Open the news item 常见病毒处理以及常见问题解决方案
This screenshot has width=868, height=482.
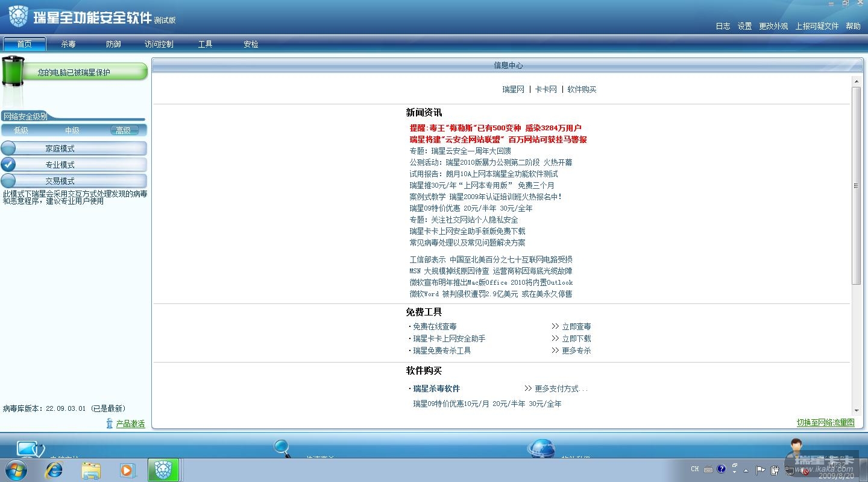(x=467, y=243)
